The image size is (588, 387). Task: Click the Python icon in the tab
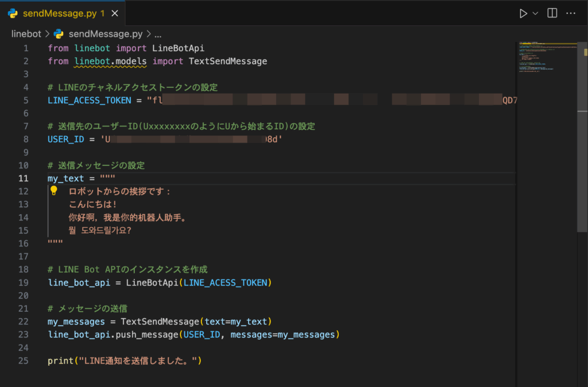pyautogui.click(x=13, y=13)
